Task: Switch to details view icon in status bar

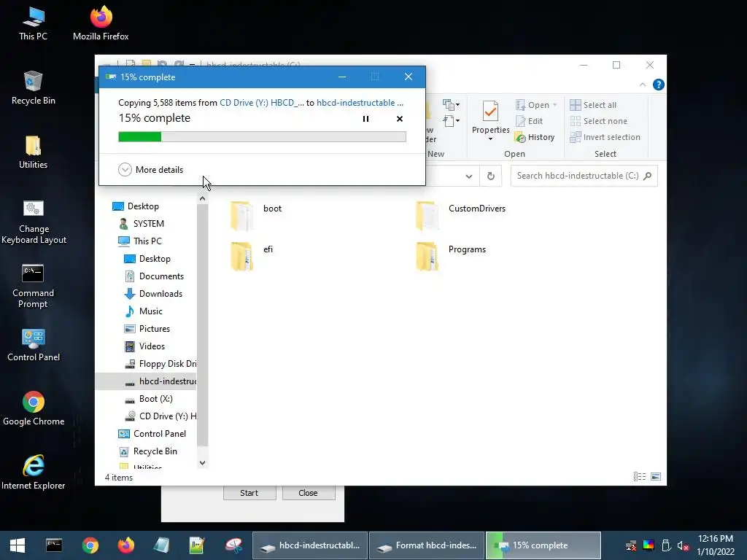Action: pyautogui.click(x=640, y=477)
